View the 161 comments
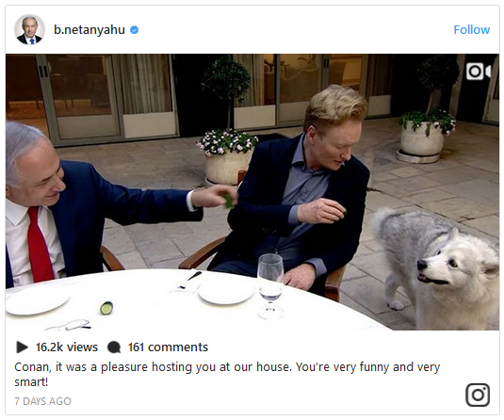Screen dimensions: 504x420 (x=168, y=347)
